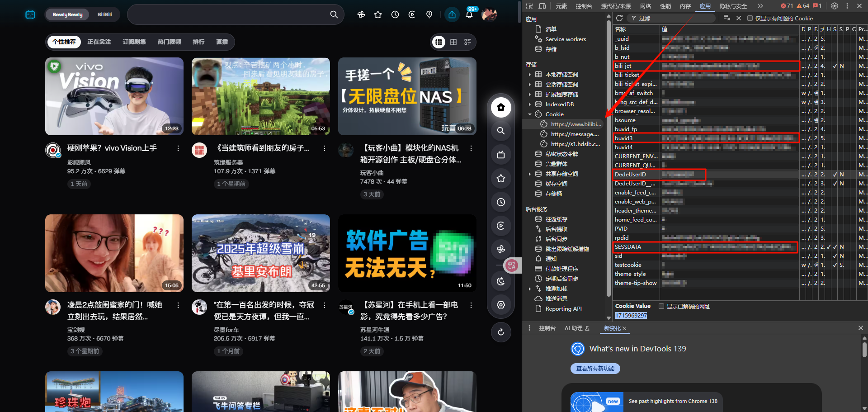
Task: Select the BiliBili mode button
Action: 104,14
